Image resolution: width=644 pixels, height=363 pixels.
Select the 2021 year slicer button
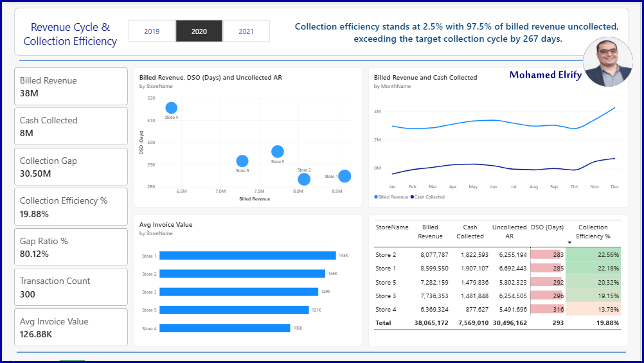click(246, 31)
